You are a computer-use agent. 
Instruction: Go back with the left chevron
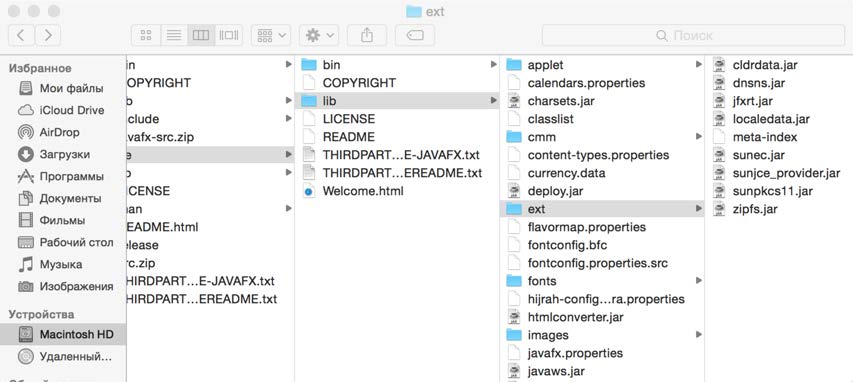click(21, 35)
